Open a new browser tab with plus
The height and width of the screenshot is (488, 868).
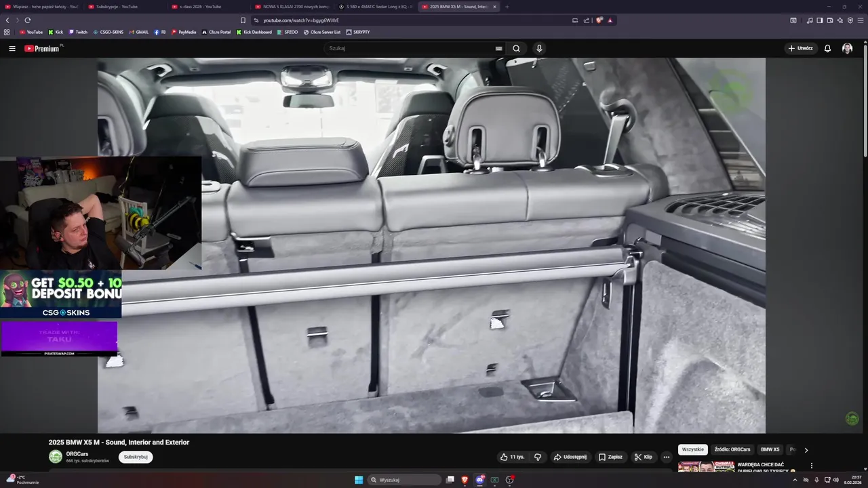507,7
